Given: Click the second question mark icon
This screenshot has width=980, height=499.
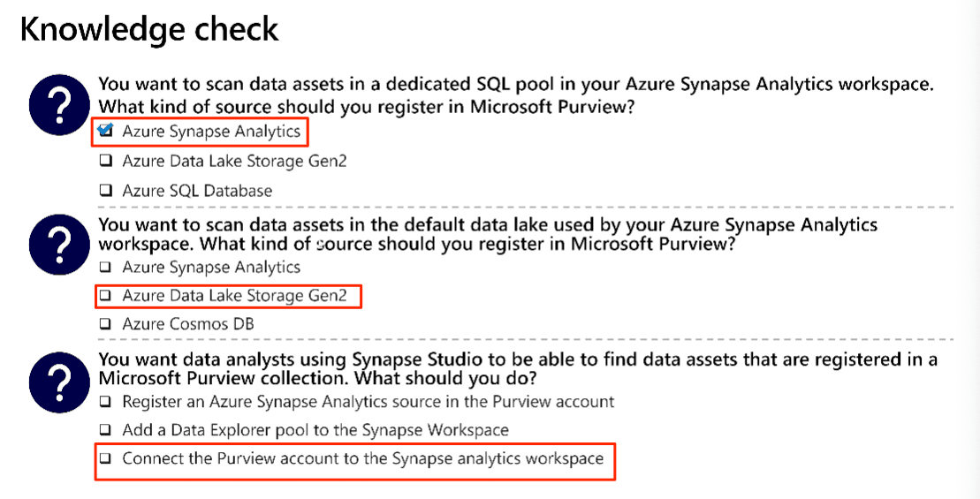Looking at the screenshot, I should tap(59, 244).
